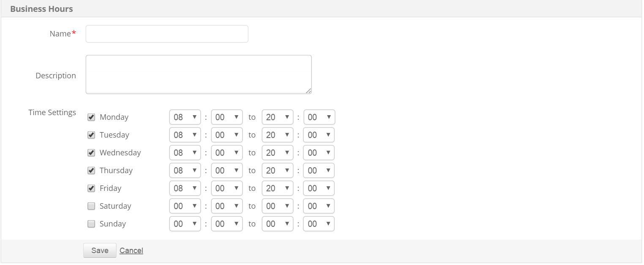Expand Sunday end hour dropdown

coord(277,224)
